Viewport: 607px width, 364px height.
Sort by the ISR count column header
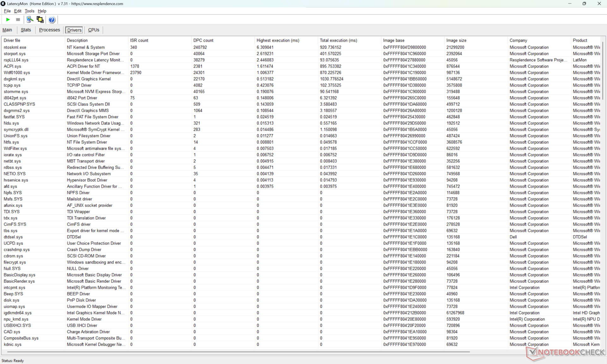coord(160,40)
